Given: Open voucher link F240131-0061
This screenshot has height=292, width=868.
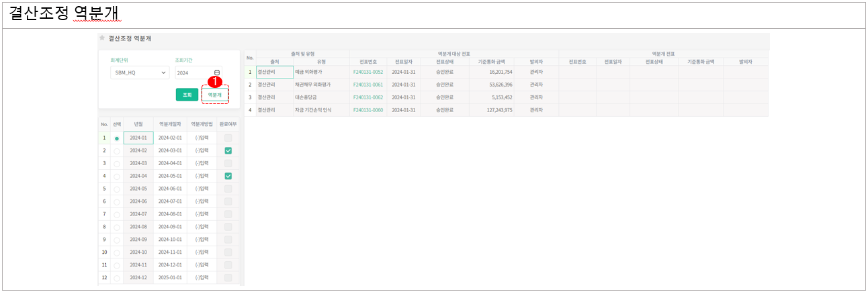Looking at the screenshot, I should click(x=367, y=85).
